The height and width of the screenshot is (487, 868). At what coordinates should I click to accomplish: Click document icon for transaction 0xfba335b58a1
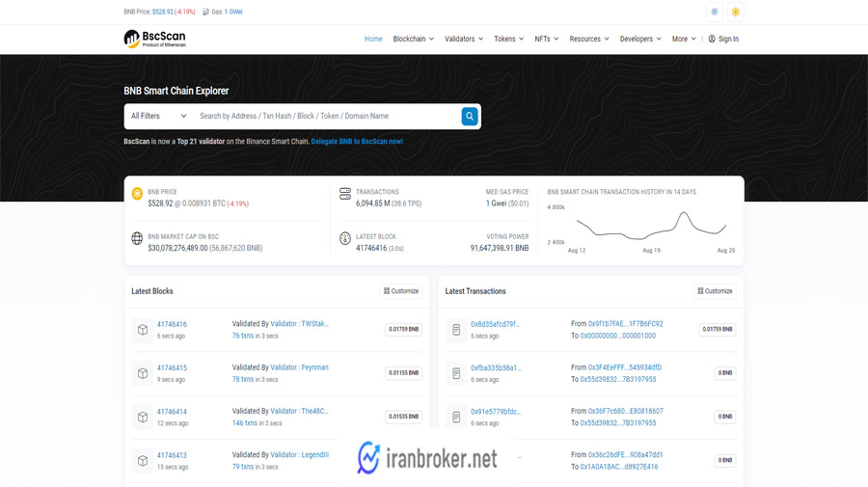456,373
